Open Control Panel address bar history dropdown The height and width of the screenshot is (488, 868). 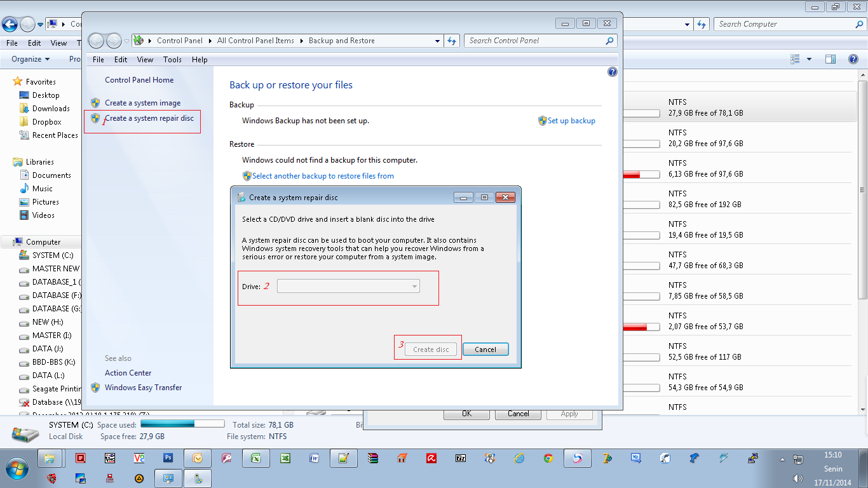click(x=437, y=41)
